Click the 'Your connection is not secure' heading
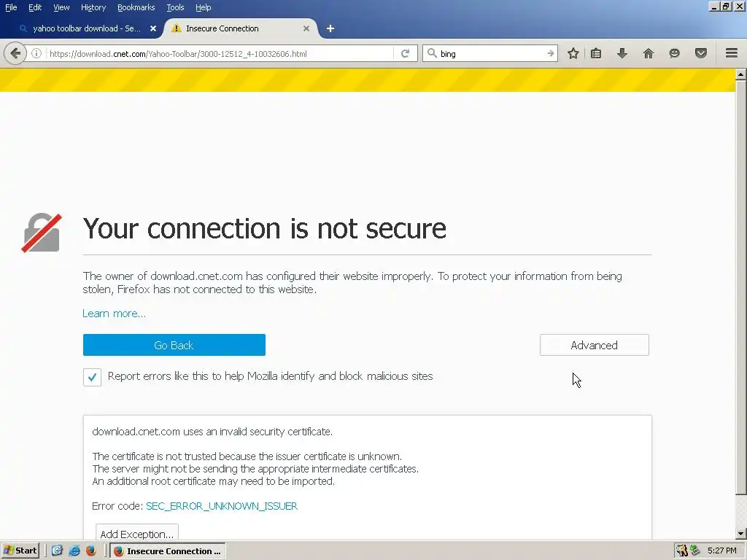This screenshot has width=747, height=560. [264, 228]
